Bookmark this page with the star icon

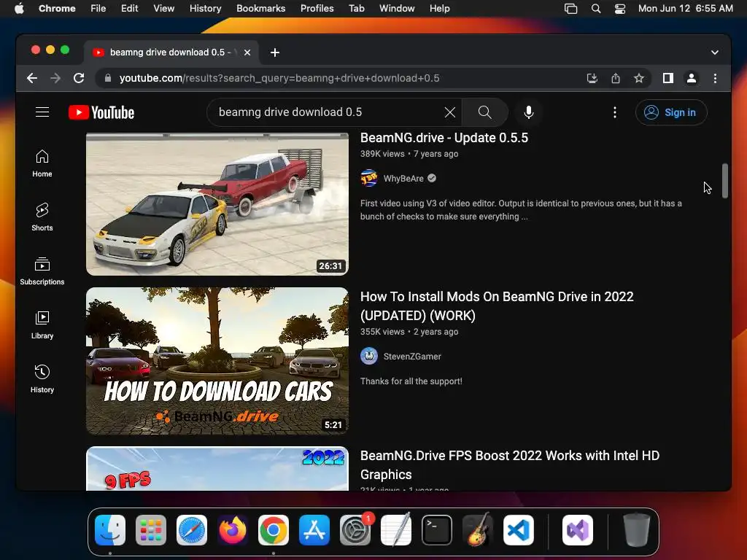click(x=639, y=78)
